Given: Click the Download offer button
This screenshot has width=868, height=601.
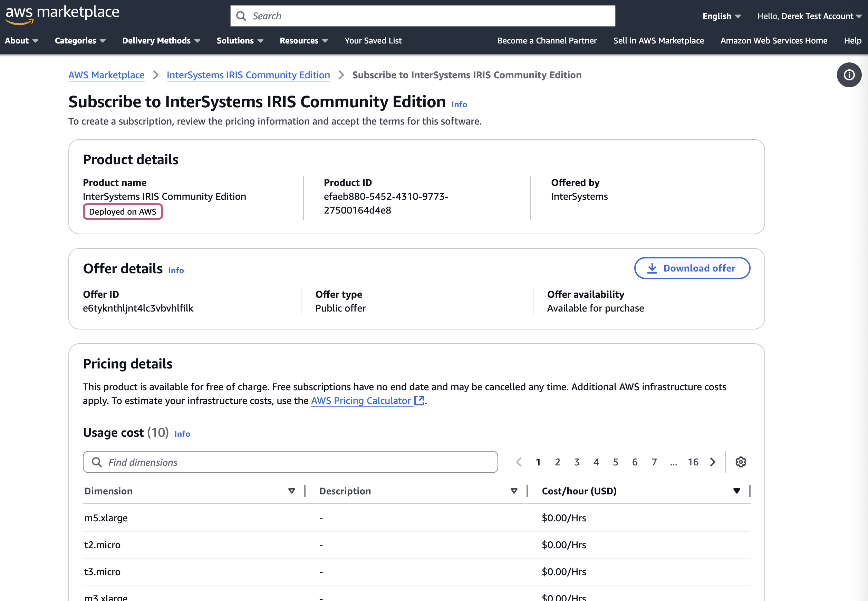Looking at the screenshot, I should click(x=692, y=268).
